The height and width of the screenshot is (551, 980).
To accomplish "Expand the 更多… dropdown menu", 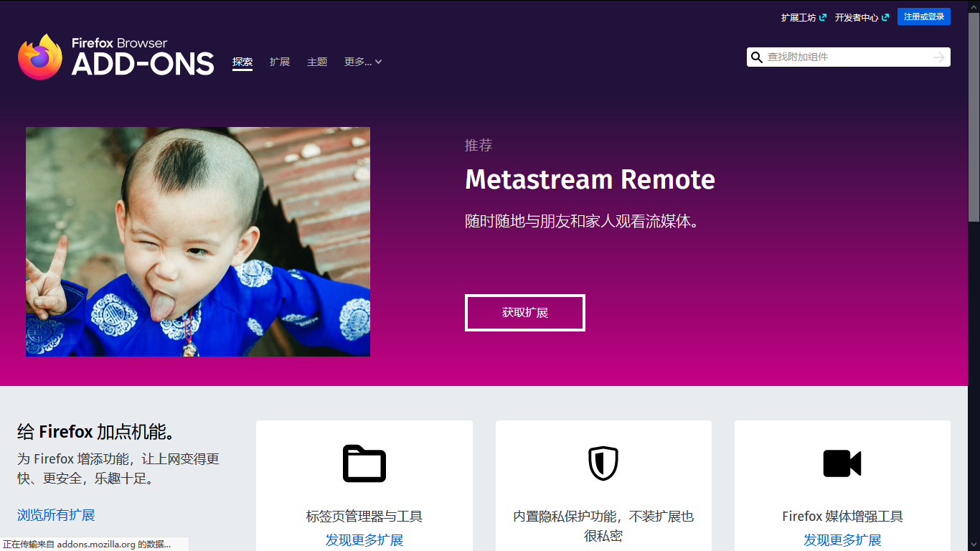I will pos(363,62).
